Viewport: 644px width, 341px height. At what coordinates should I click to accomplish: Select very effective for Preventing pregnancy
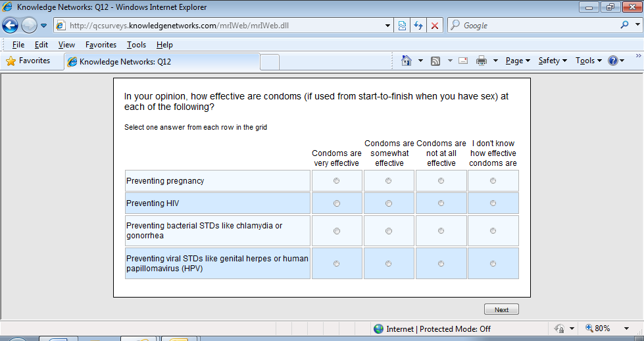(x=336, y=181)
